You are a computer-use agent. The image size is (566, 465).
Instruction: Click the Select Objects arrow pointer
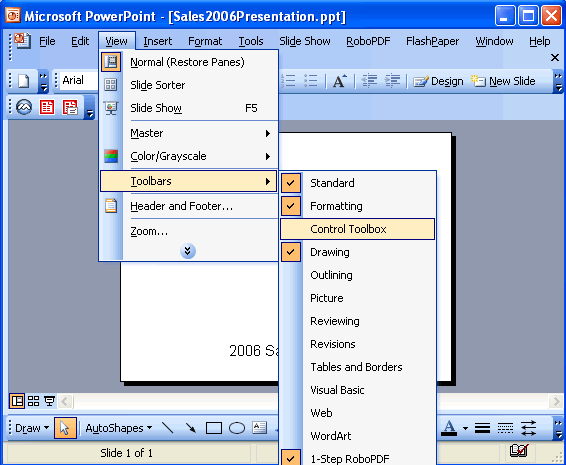click(65, 428)
